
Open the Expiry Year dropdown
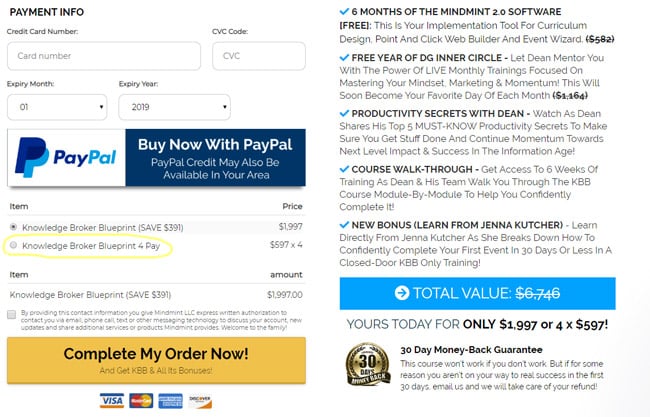click(x=175, y=107)
